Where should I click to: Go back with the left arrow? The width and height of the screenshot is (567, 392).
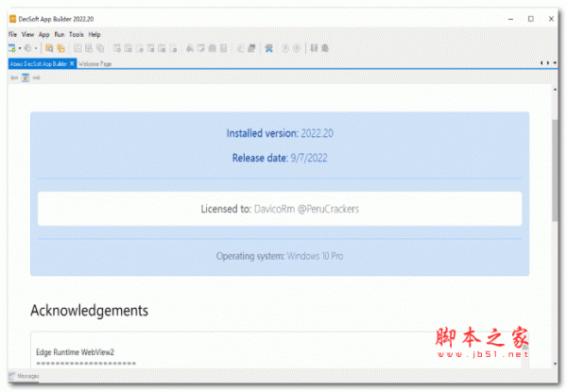tap(14, 77)
